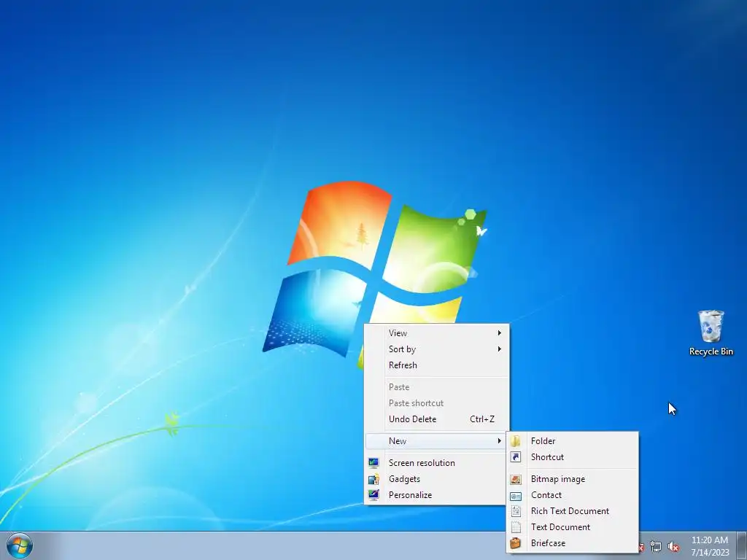Click the greyed-out Paste entry

tap(437, 387)
